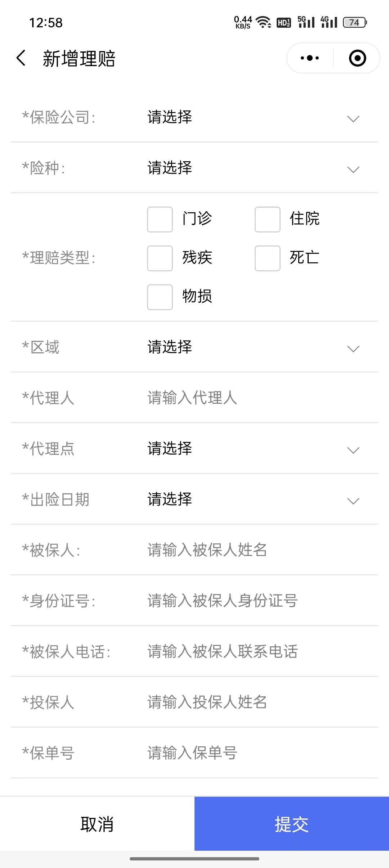Enable the 物损 checkbox
Image resolution: width=389 pixels, height=868 pixels.
(160, 297)
